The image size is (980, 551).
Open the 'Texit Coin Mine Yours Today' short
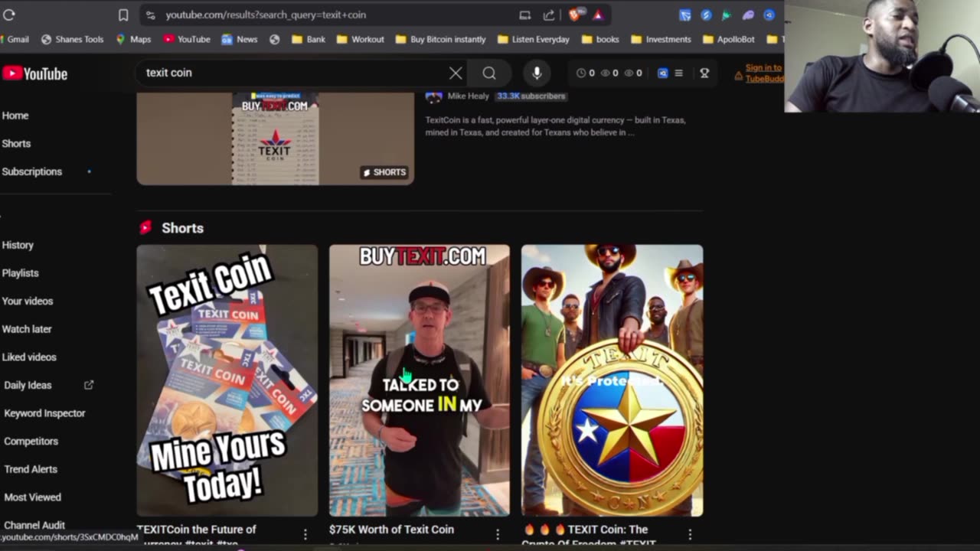pos(227,380)
